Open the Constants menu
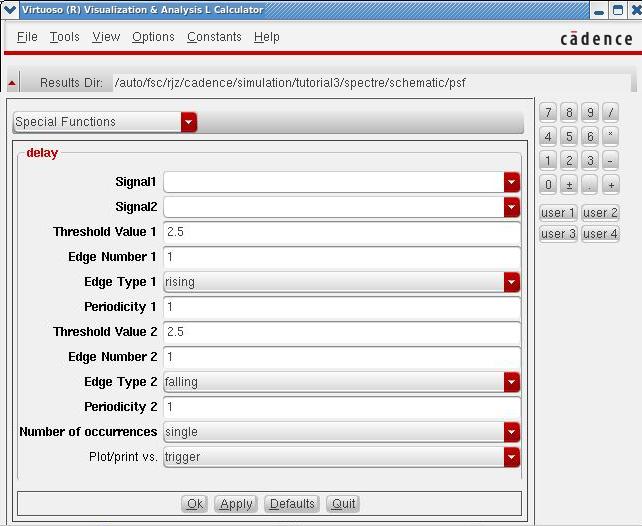Viewport: 642px width, 526px height. click(214, 37)
